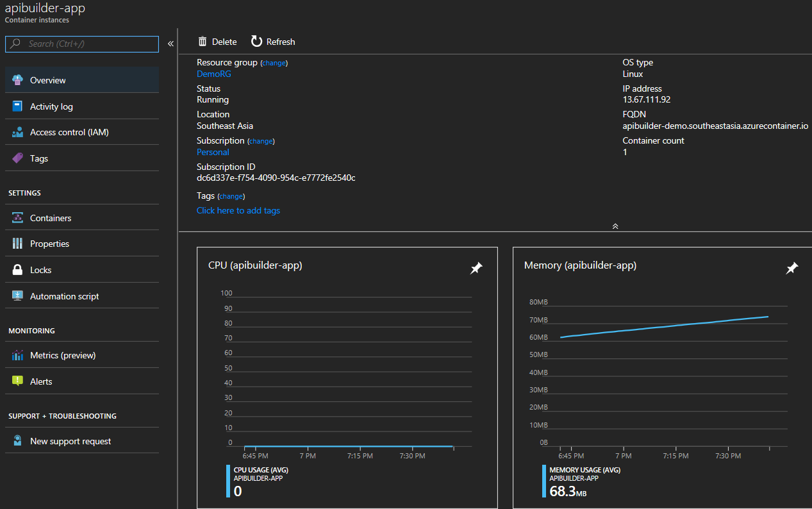The height and width of the screenshot is (509, 812).
Task: Select the FQDN apibuilder-demo.southeastasia.azurecontainer.io
Action: 716,126
